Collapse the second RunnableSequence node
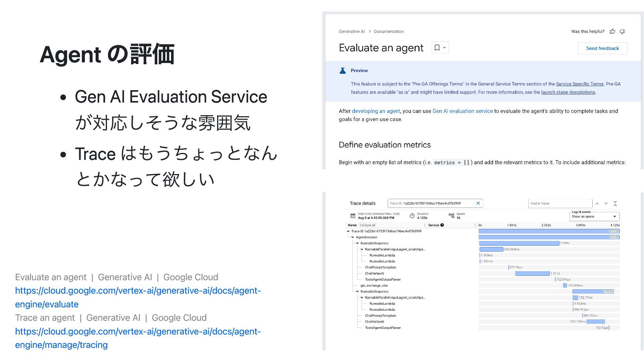The height and width of the screenshot is (362, 644). pyautogui.click(x=358, y=292)
